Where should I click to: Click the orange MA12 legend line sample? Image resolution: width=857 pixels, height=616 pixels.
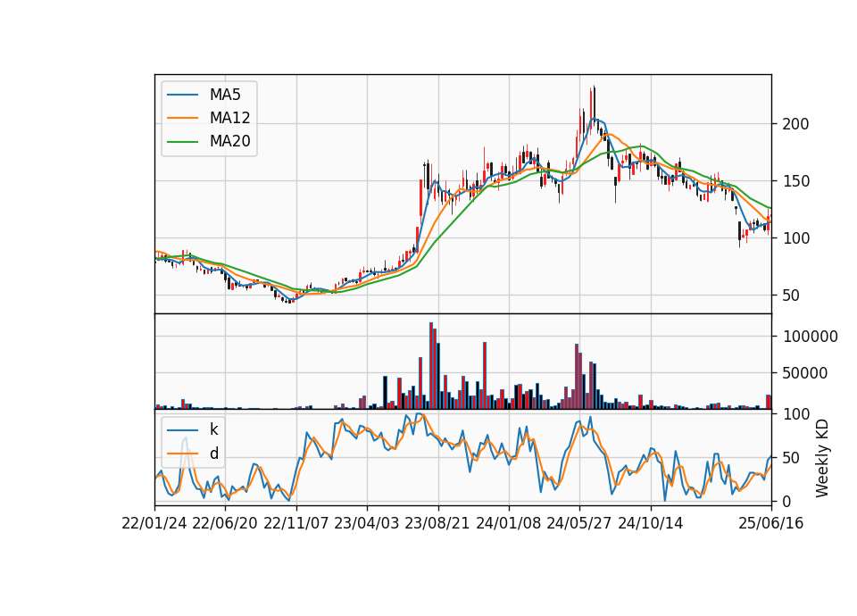(x=182, y=118)
